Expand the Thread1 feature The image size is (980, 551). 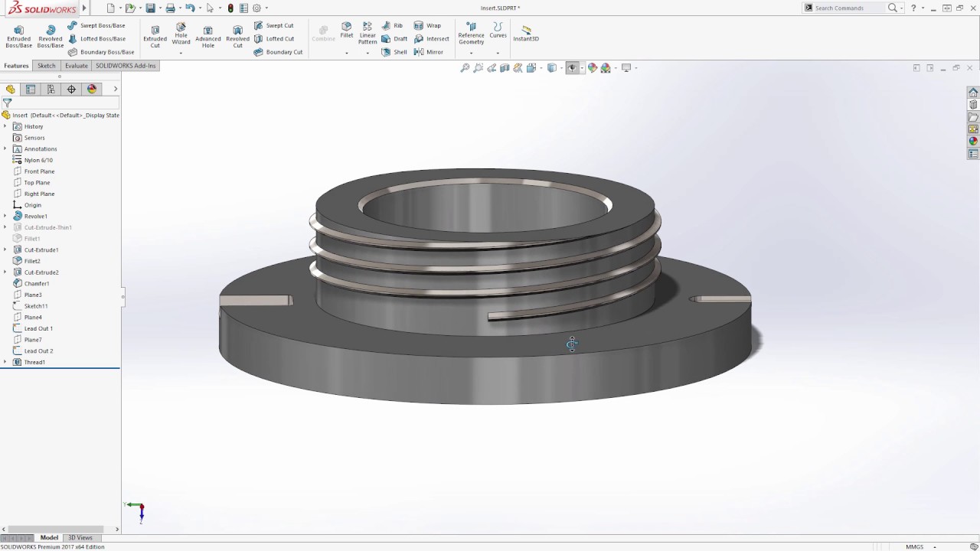pyautogui.click(x=5, y=362)
